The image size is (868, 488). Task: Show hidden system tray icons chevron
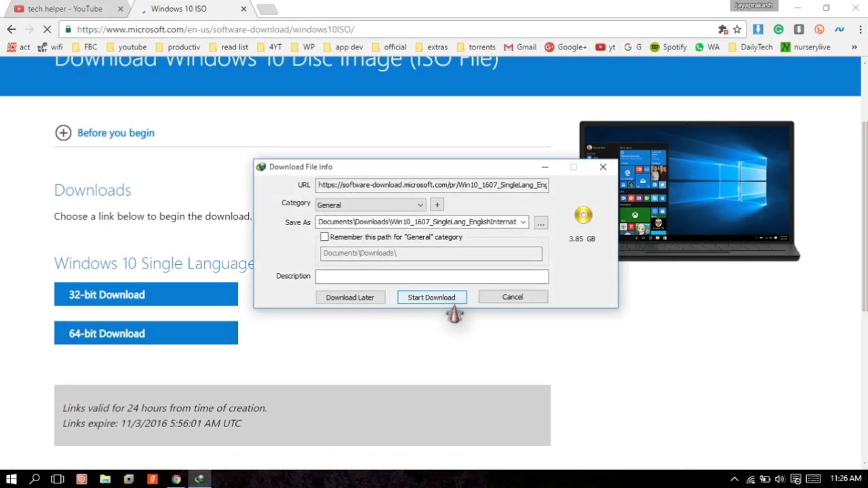click(734, 479)
